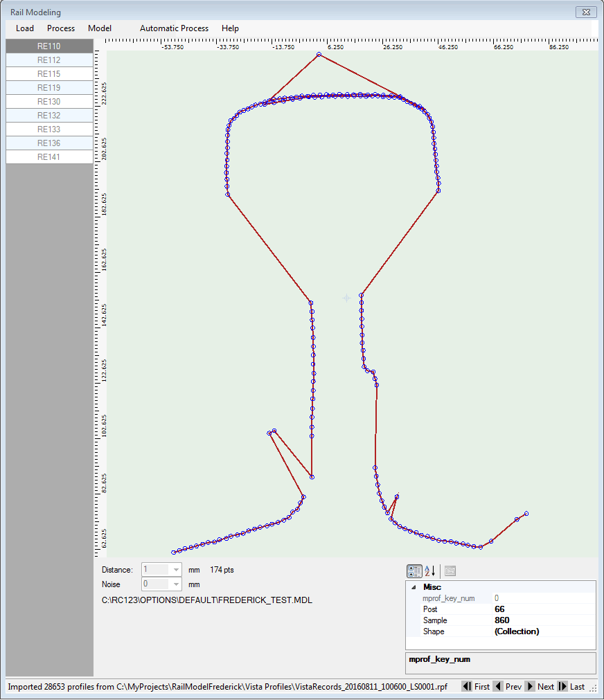Close the Rail Modeling window
The height and width of the screenshot is (700, 604).
tap(586, 12)
